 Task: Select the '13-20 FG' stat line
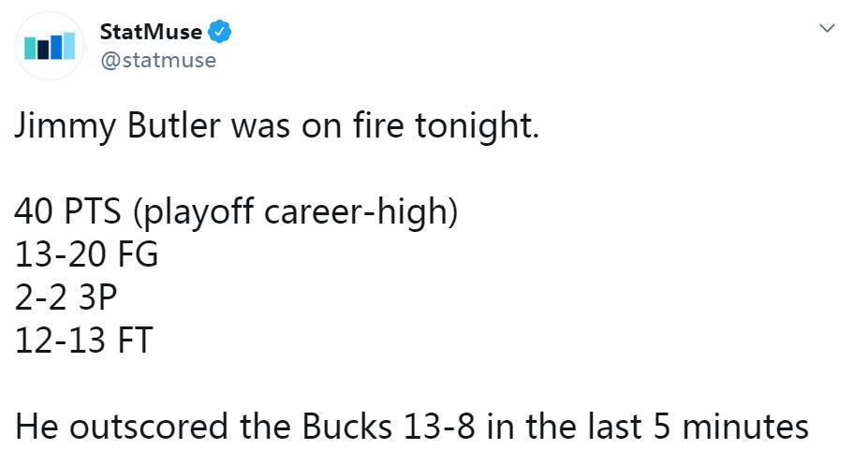click(86, 254)
